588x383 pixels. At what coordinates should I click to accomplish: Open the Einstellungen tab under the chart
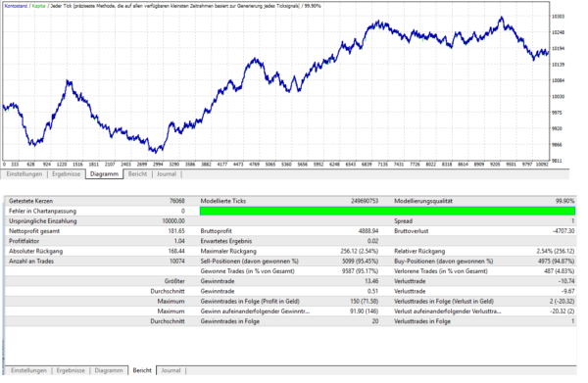24,174
